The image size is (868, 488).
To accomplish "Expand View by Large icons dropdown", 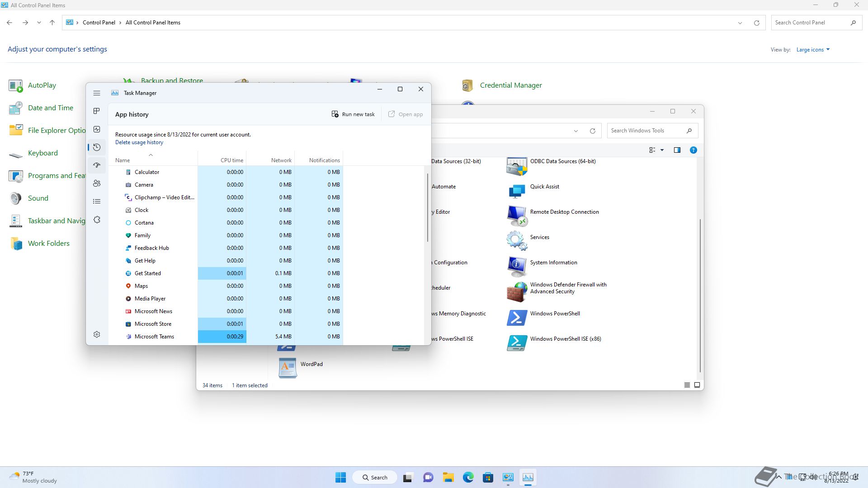I will tap(813, 50).
